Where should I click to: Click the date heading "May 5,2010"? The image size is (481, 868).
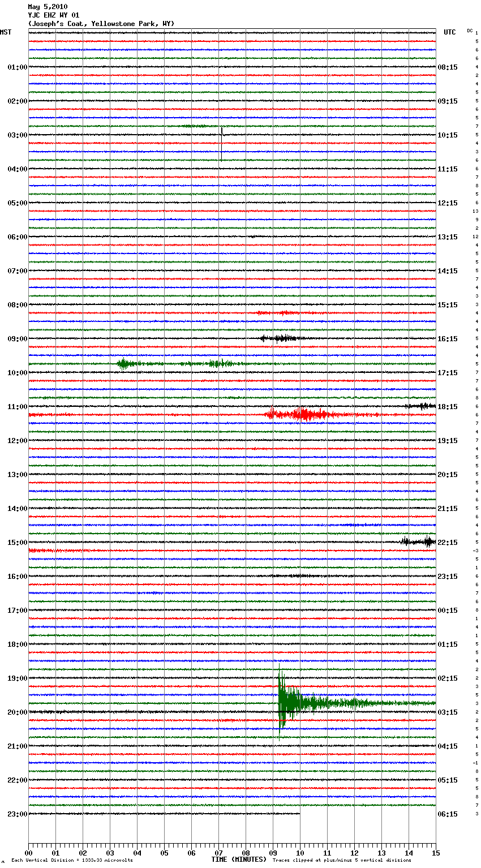(x=48, y=7)
